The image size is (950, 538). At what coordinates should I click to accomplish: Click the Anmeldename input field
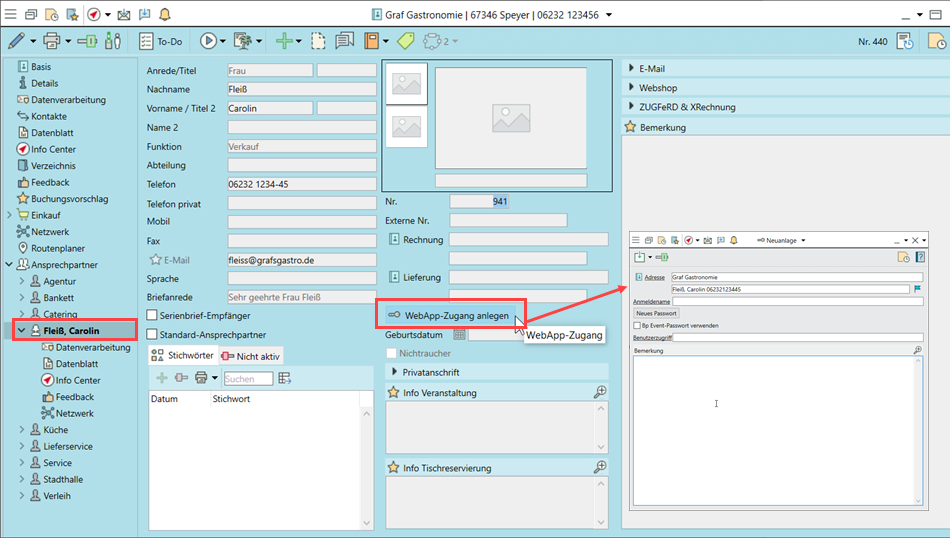(797, 301)
